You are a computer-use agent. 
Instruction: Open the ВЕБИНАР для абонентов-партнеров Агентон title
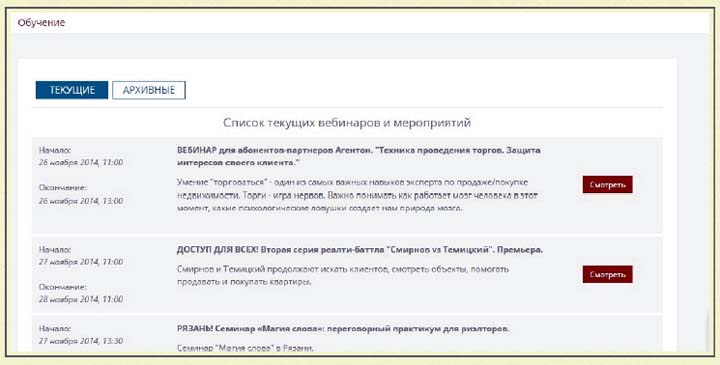358,156
